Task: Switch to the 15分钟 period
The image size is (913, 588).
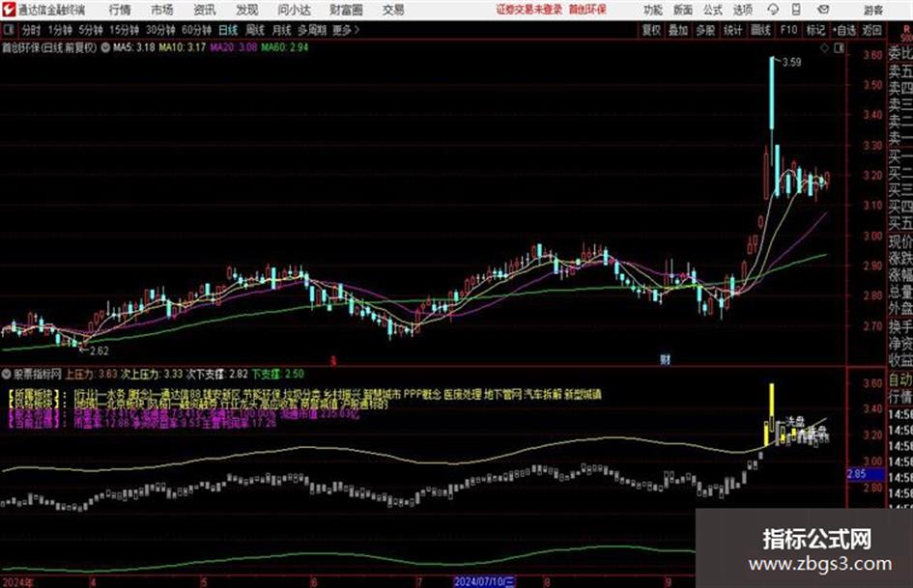Action: point(124,30)
